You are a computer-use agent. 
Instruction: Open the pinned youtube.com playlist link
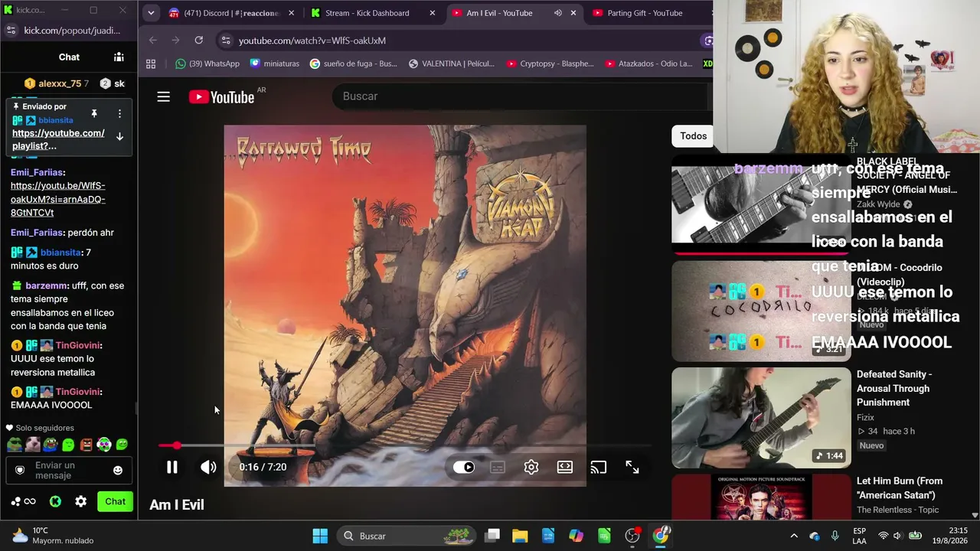point(58,139)
